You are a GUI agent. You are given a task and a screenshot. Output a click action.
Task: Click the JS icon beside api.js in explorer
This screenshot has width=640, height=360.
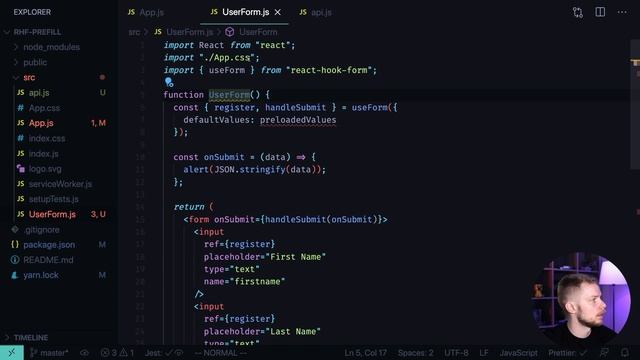click(x=20, y=93)
